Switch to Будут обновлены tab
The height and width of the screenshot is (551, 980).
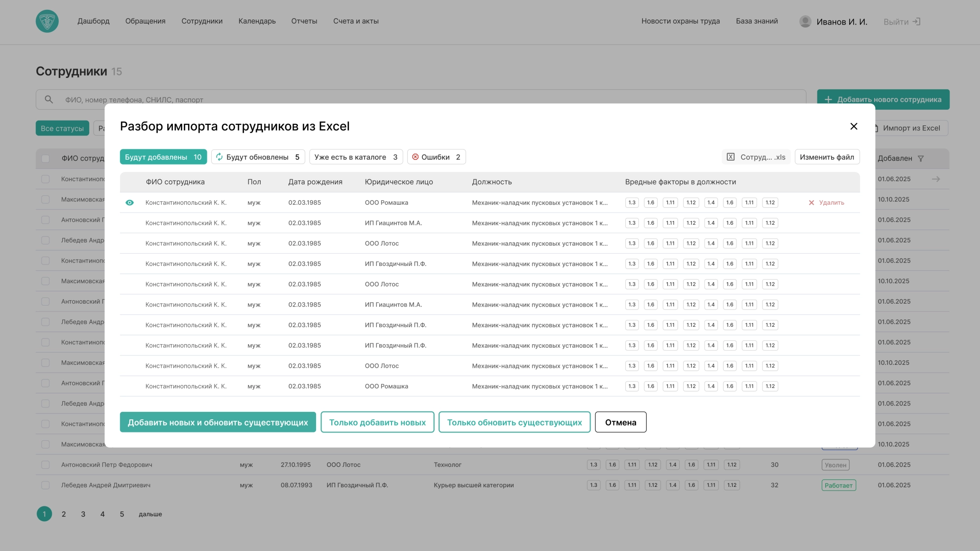click(258, 157)
